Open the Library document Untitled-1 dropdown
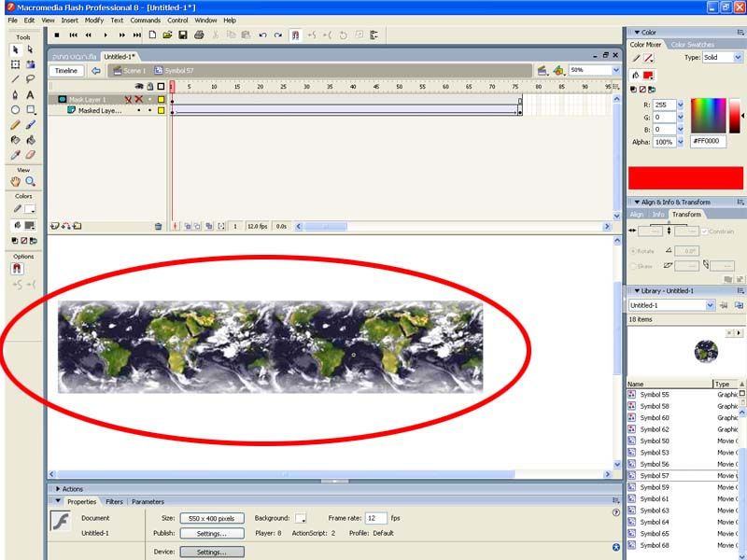 tap(710, 305)
